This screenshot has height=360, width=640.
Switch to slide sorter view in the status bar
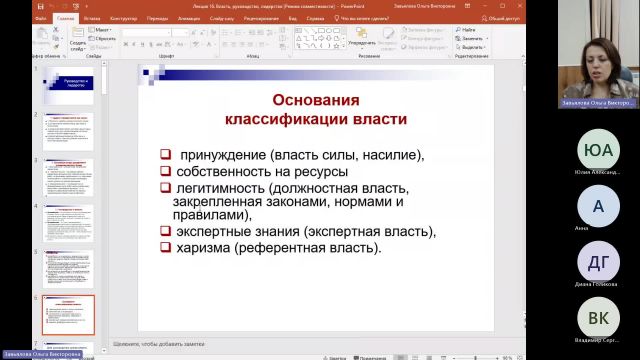coord(415,358)
